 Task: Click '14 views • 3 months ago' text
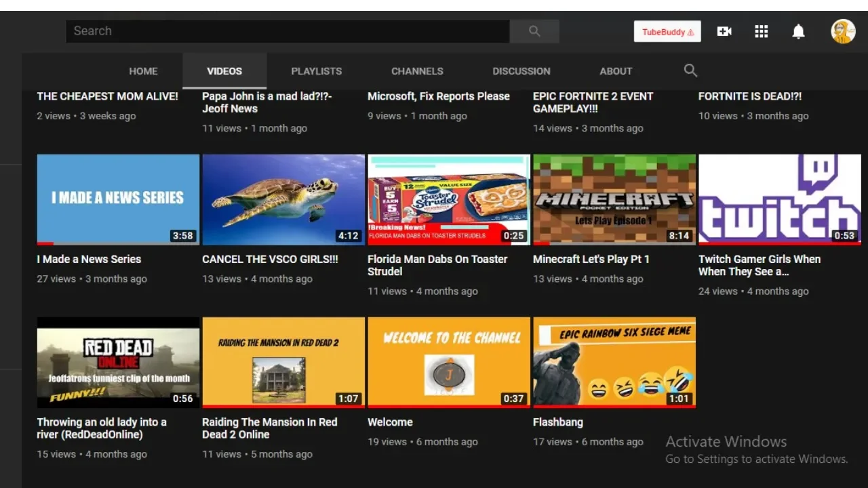click(x=588, y=128)
